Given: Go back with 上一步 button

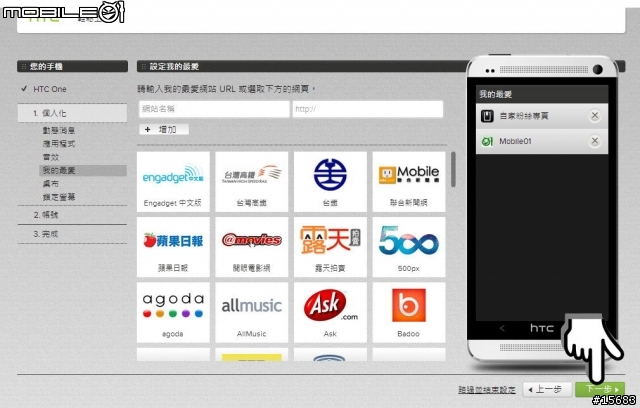Looking at the screenshot, I should click(547, 389).
